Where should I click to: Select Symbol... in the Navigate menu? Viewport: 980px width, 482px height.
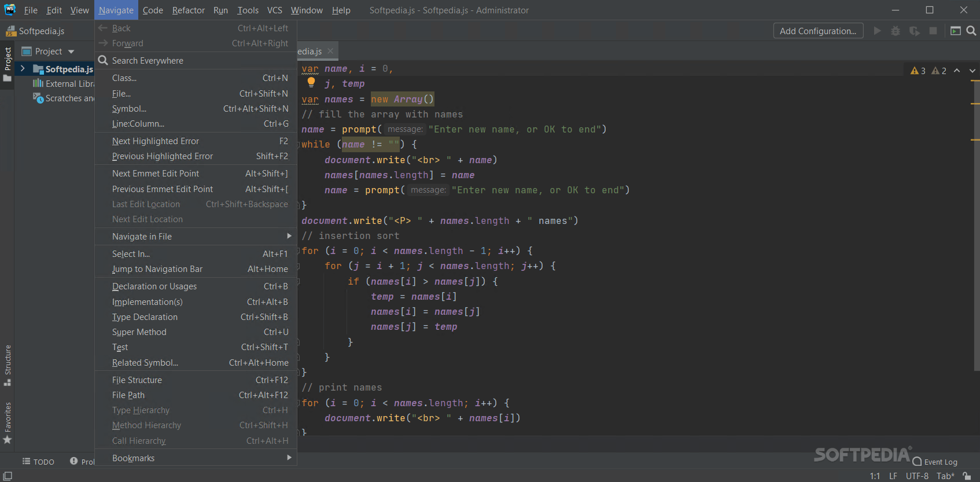[x=196, y=108]
